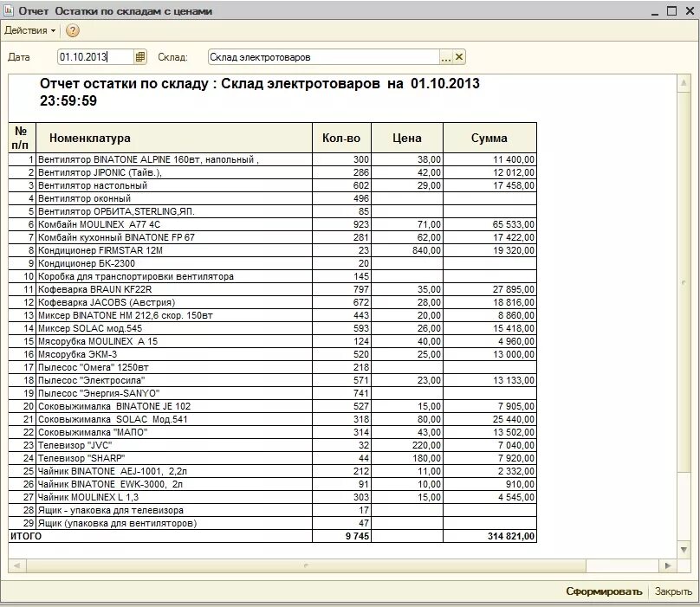
Task: Select row Мясорубка ЭКМ-3
Action: pos(272,354)
